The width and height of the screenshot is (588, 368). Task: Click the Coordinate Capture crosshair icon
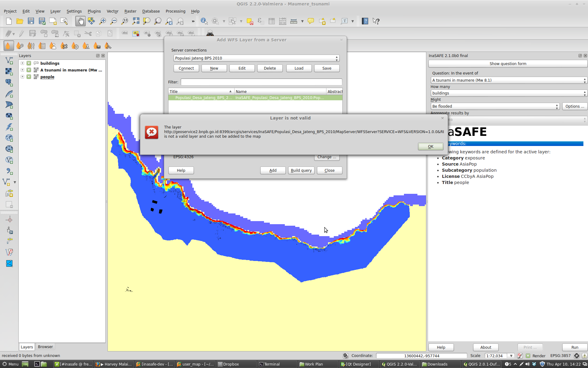[x=9, y=220]
